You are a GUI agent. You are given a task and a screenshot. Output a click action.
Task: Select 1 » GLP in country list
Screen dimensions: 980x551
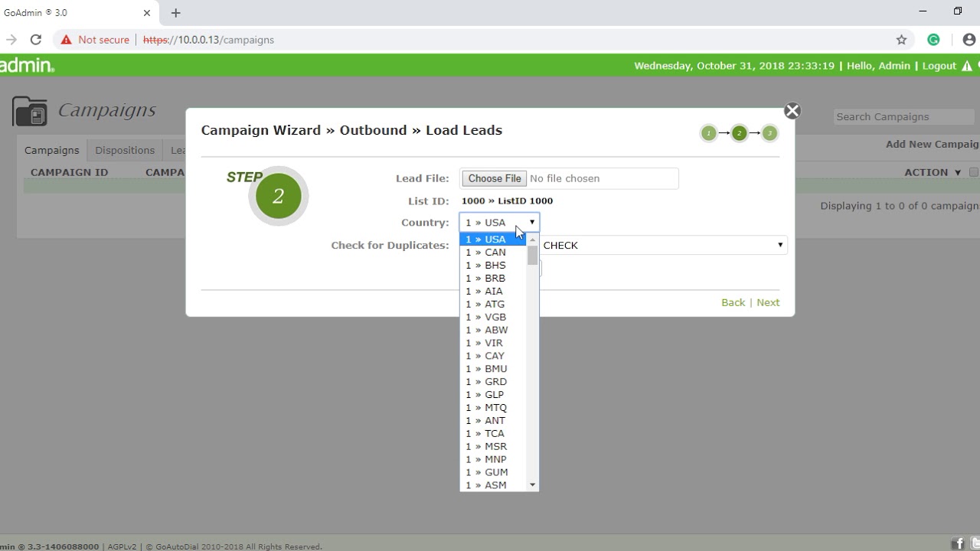point(493,395)
